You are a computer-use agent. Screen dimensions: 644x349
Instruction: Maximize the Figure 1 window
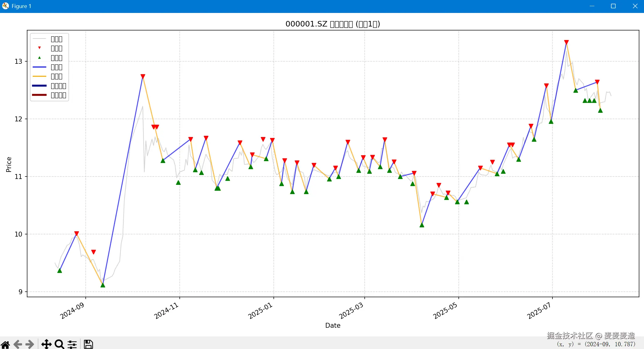[x=613, y=6]
